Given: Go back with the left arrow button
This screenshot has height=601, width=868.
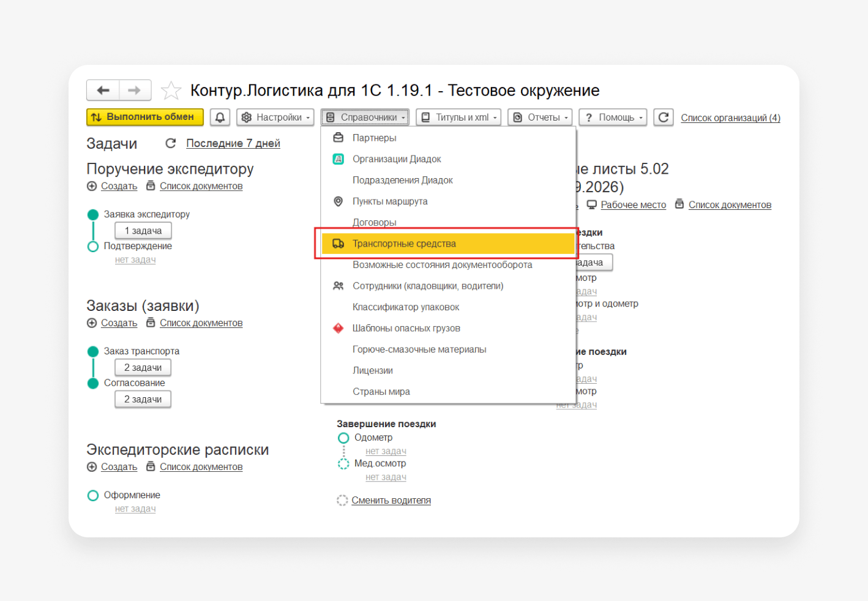Looking at the screenshot, I should (x=103, y=91).
